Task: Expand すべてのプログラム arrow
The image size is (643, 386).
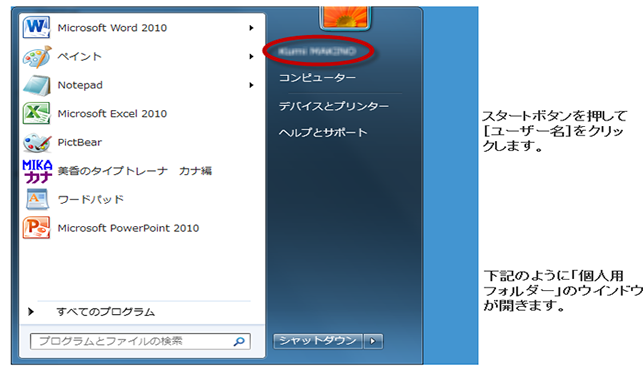Action: [31, 312]
